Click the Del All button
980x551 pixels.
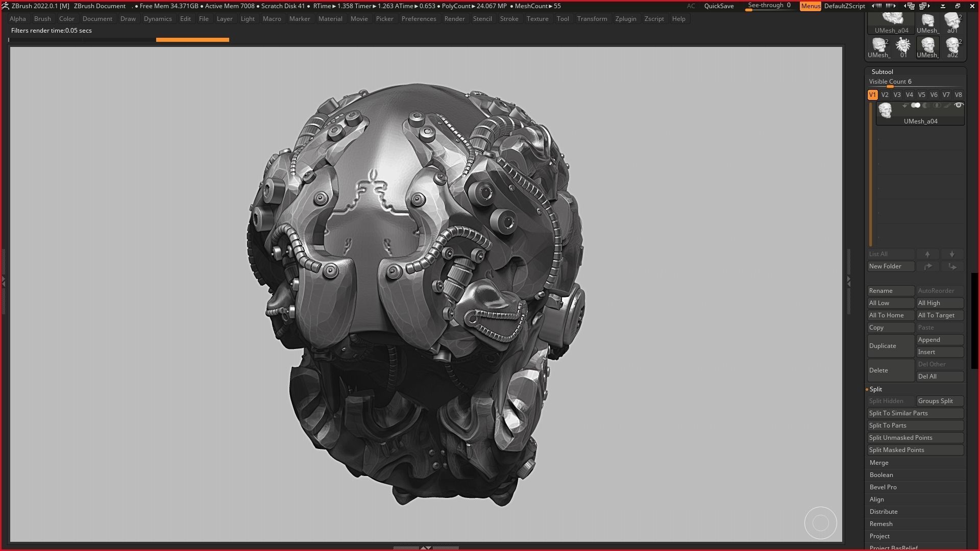coord(940,377)
